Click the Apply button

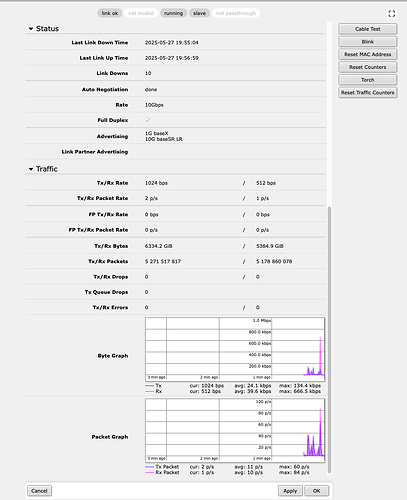[290, 491]
